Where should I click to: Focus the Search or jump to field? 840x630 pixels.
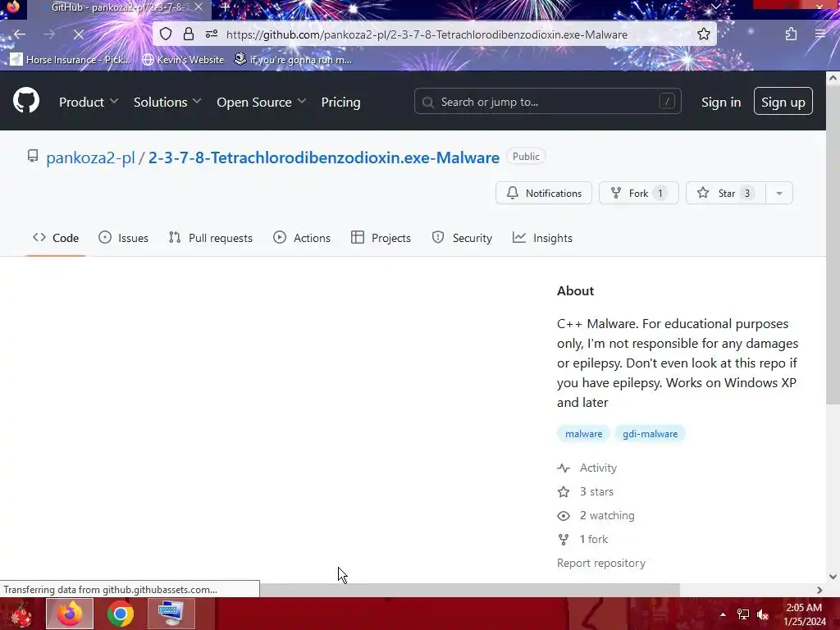(547, 101)
